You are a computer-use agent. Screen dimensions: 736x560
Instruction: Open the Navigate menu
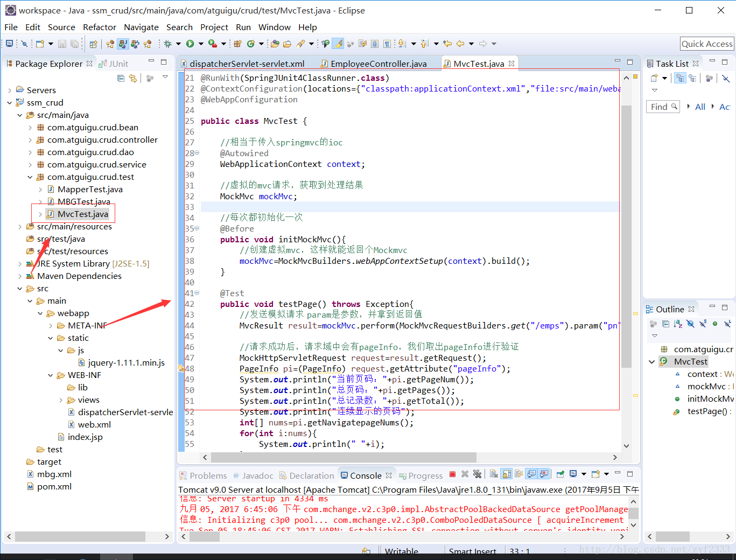tap(141, 27)
